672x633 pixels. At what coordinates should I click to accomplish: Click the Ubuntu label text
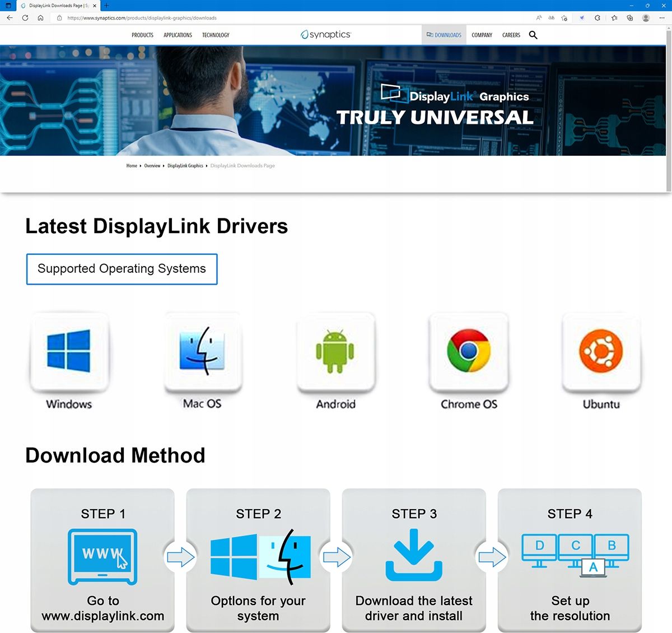(x=601, y=404)
